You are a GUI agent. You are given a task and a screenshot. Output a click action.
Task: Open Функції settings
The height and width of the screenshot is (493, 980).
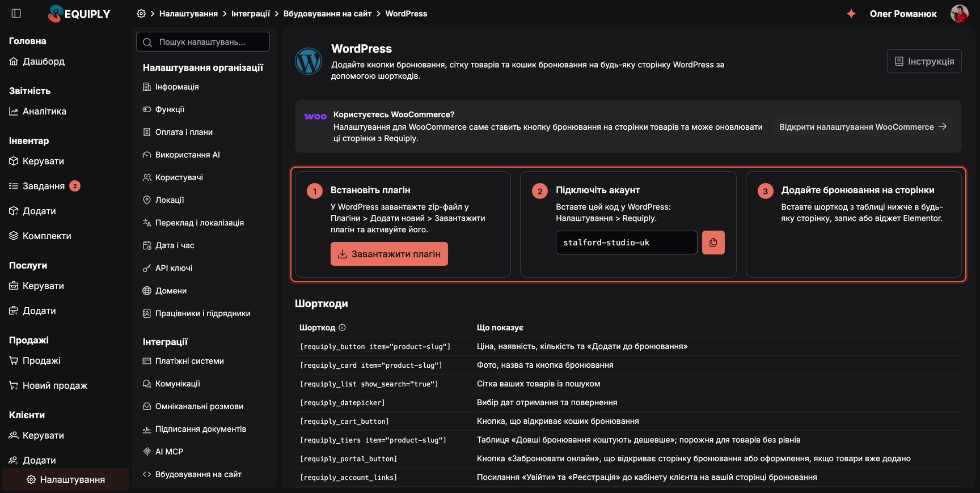point(163,109)
